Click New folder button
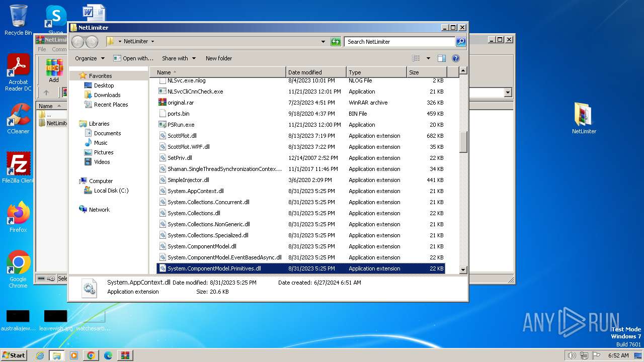 [219, 58]
